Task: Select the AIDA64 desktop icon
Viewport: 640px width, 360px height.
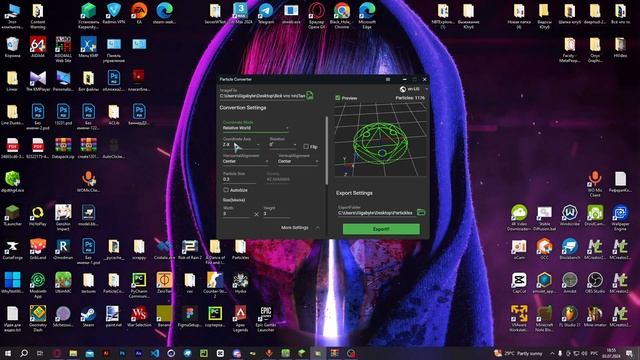Action: coord(38,47)
